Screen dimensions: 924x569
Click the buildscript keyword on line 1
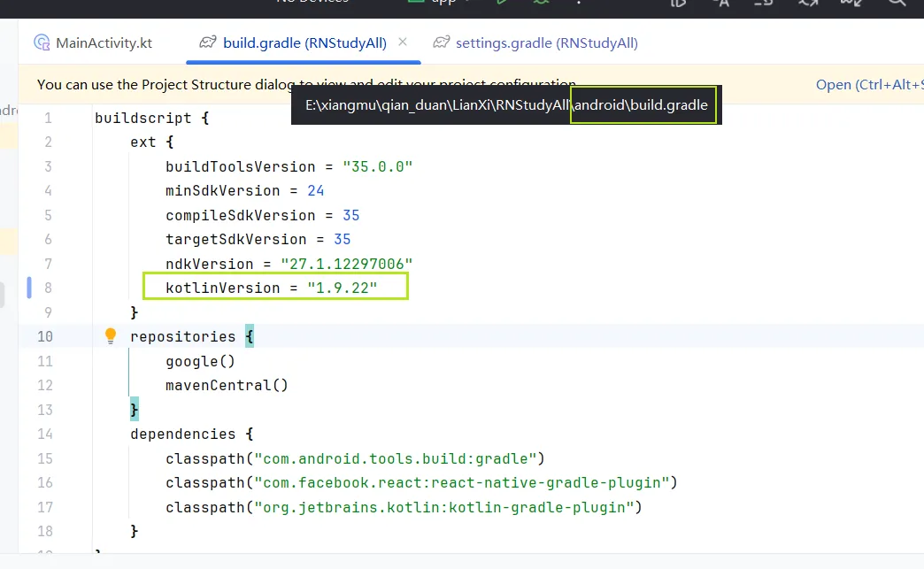pyautogui.click(x=143, y=118)
